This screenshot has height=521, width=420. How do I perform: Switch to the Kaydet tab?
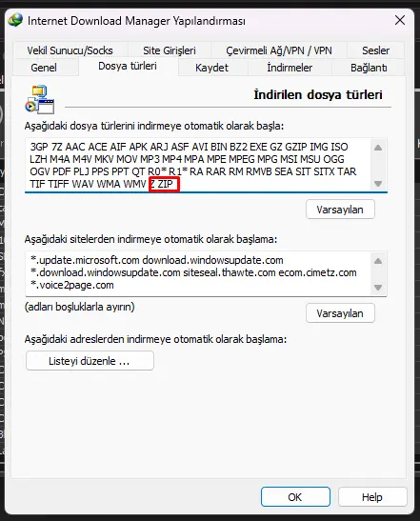(211, 68)
